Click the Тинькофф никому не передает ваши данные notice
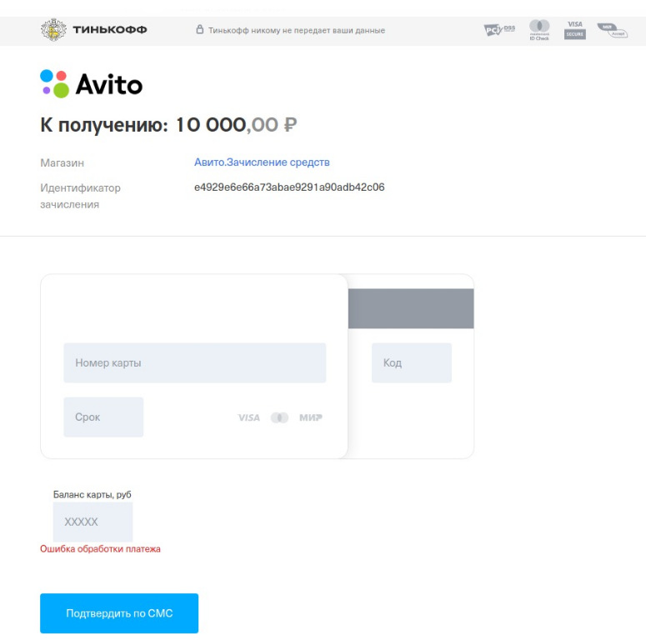The width and height of the screenshot is (646, 644). coord(297,31)
